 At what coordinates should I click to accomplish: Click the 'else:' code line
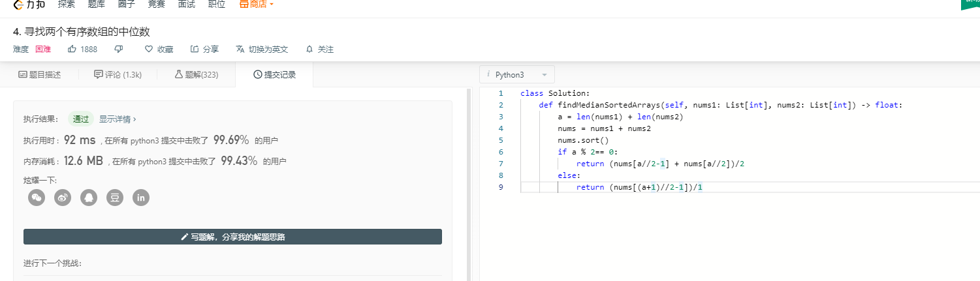click(569, 175)
